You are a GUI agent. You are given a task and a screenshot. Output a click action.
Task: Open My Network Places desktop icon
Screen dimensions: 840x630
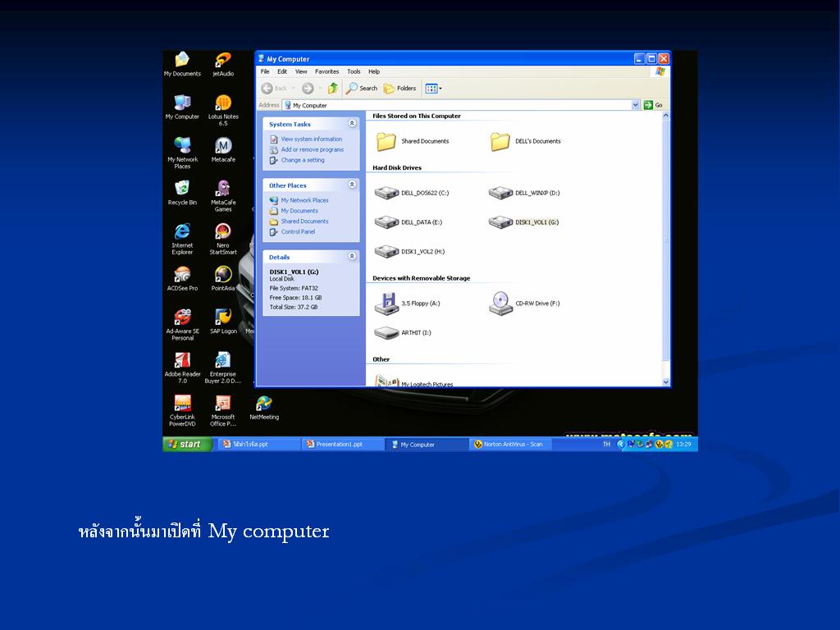pos(182,153)
